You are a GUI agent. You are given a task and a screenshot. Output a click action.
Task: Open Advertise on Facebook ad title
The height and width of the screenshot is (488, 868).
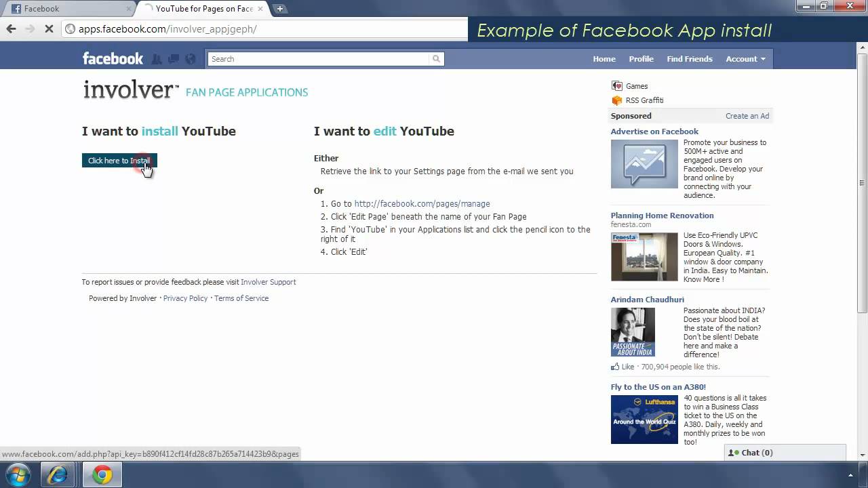[x=654, y=131]
